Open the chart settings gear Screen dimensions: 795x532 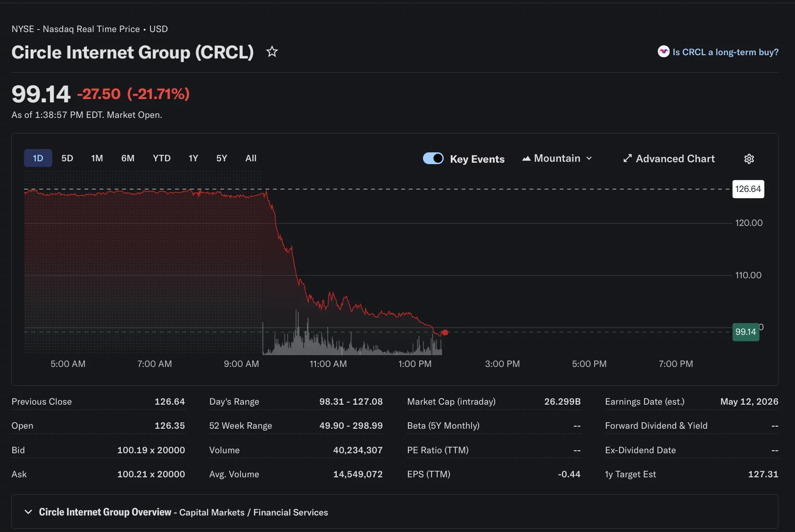749,159
